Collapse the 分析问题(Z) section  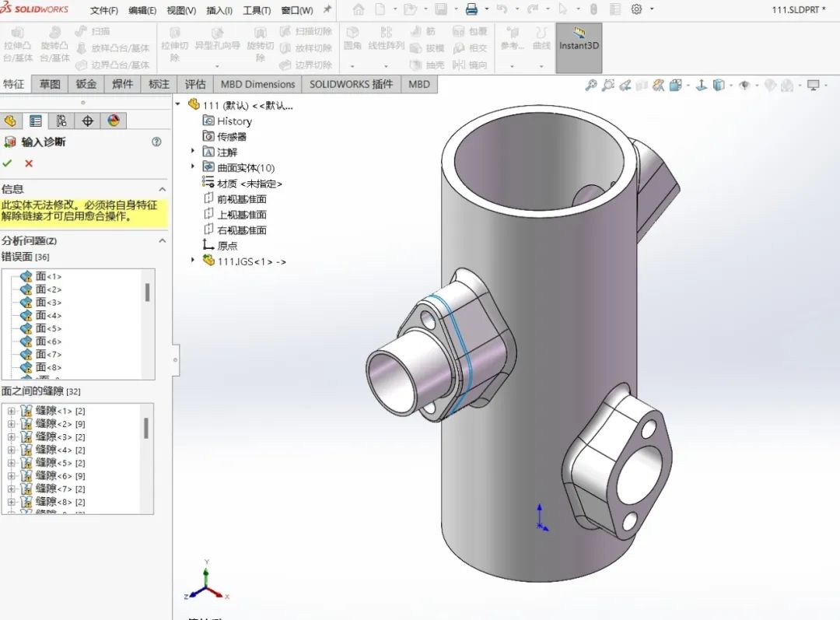coord(162,240)
